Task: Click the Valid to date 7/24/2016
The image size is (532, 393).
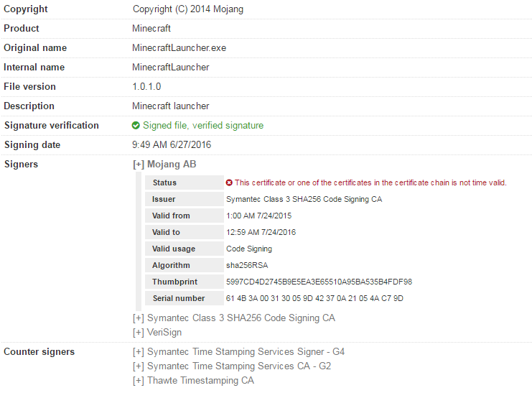Action: coord(261,233)
